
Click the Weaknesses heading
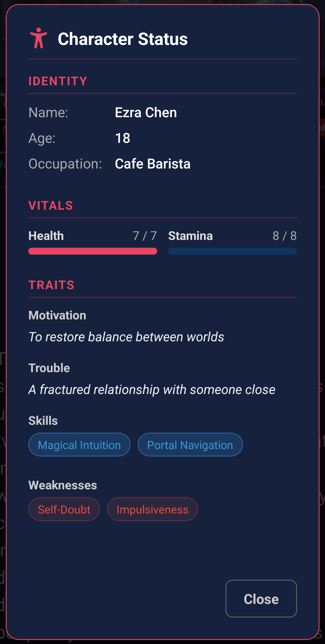click(x=63, y=485)
